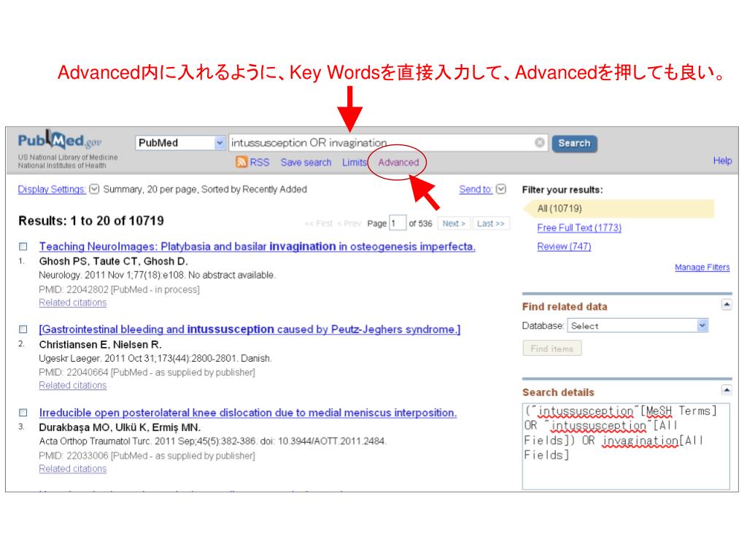The image size is (747, 560).
Task: Open Related citations for PMID 22033006
Action: coord(73,469)
